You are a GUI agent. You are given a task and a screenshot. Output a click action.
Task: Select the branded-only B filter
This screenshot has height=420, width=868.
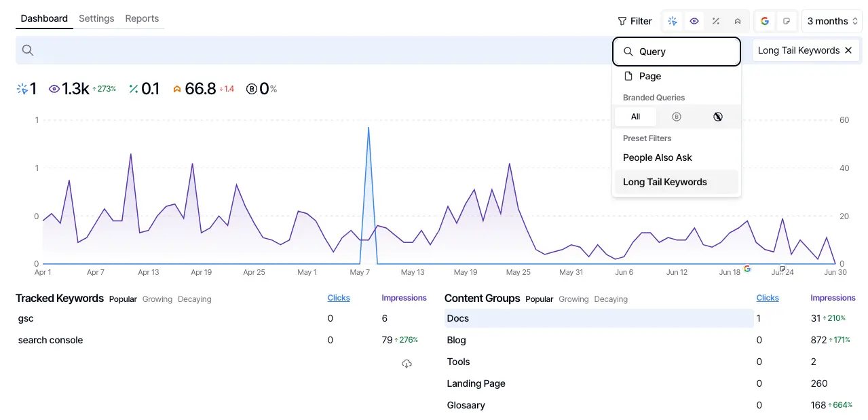tap(676, 116)
